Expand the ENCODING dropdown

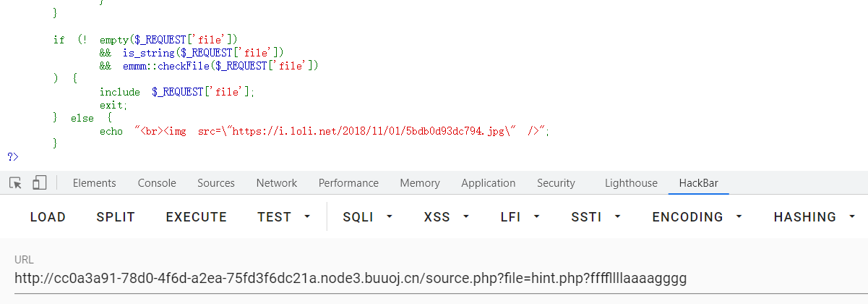click(697, 217)
